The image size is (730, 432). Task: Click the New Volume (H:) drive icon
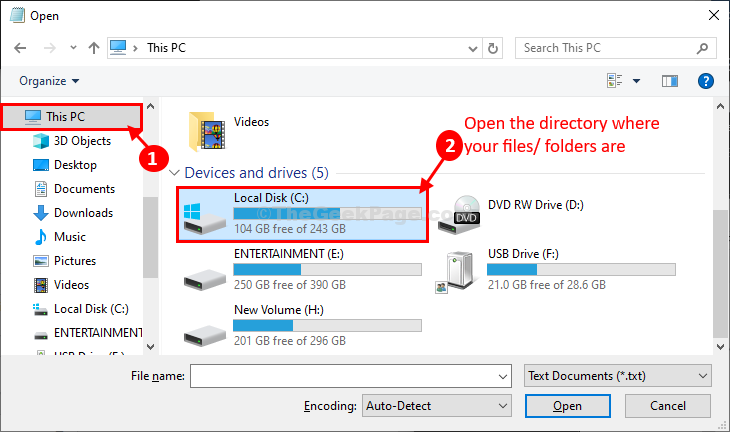pyautogui.click(x=204, y=336)
